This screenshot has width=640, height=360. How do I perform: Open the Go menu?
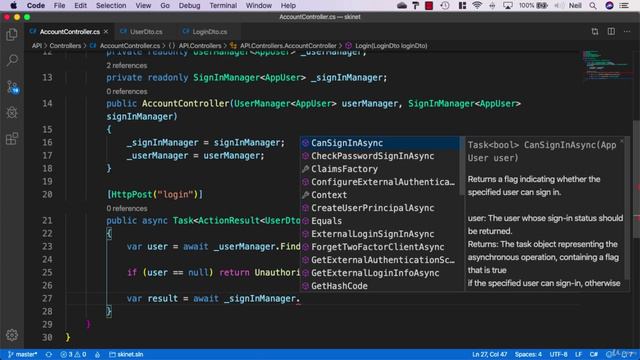point(165,5)
